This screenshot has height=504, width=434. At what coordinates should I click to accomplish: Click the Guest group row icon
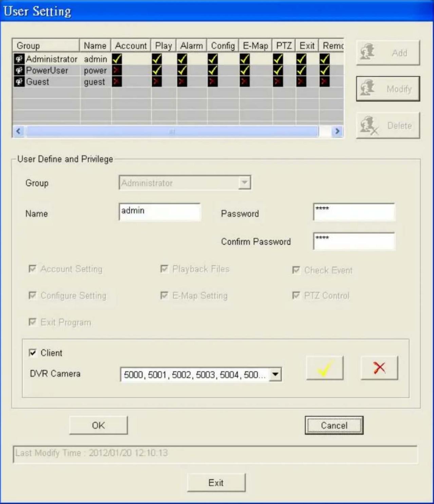[19, 82]
